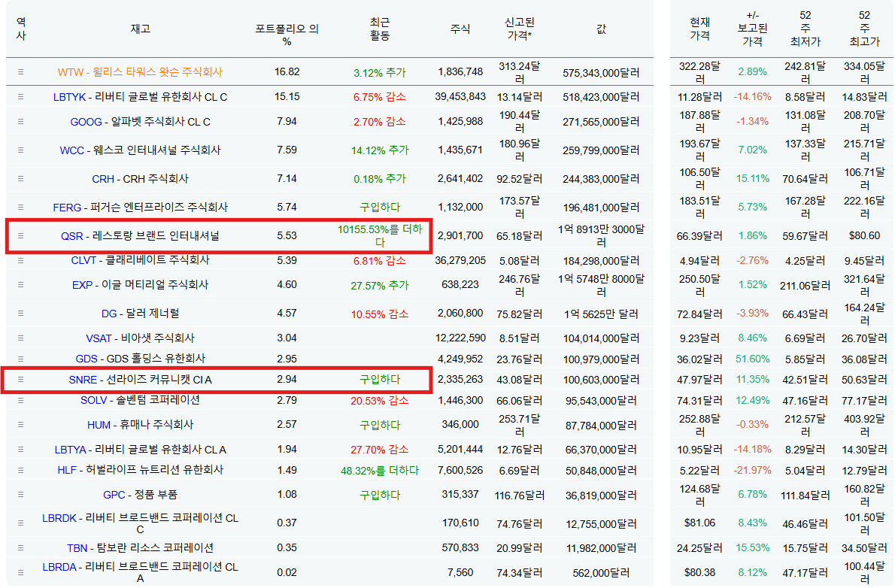
Task: Open history icon for DG row
Action: [x=21, y=314]
